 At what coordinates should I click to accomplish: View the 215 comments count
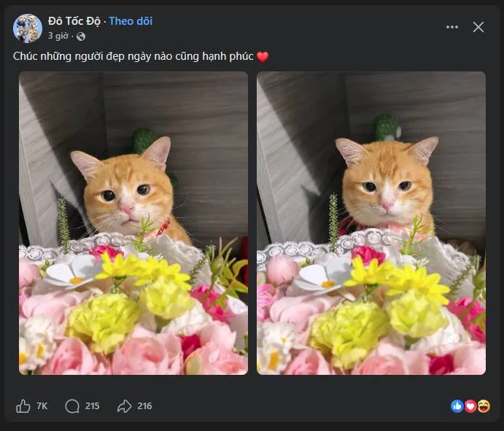(x=92, y=406)
